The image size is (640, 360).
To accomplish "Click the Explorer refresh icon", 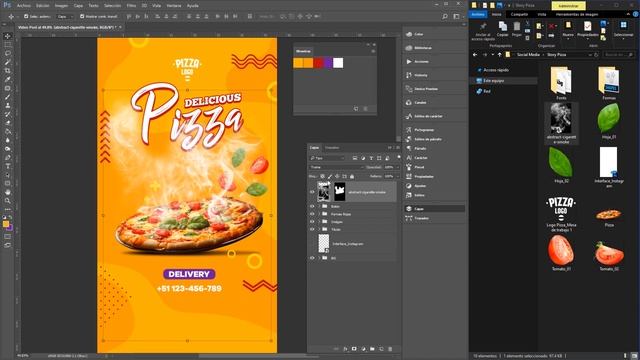I will click(596, 54).
